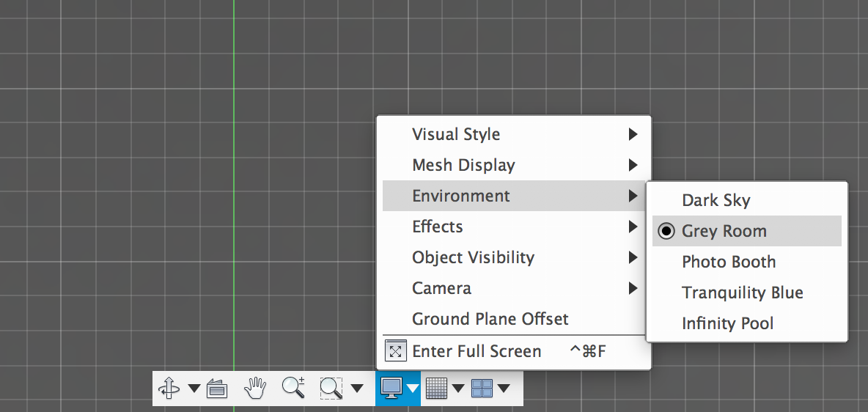Image resolution: width=868 pixels, height=412 pixels.
Task: Open the Grid and Snaps dropdown arrow
Action: tap(458, 388)
